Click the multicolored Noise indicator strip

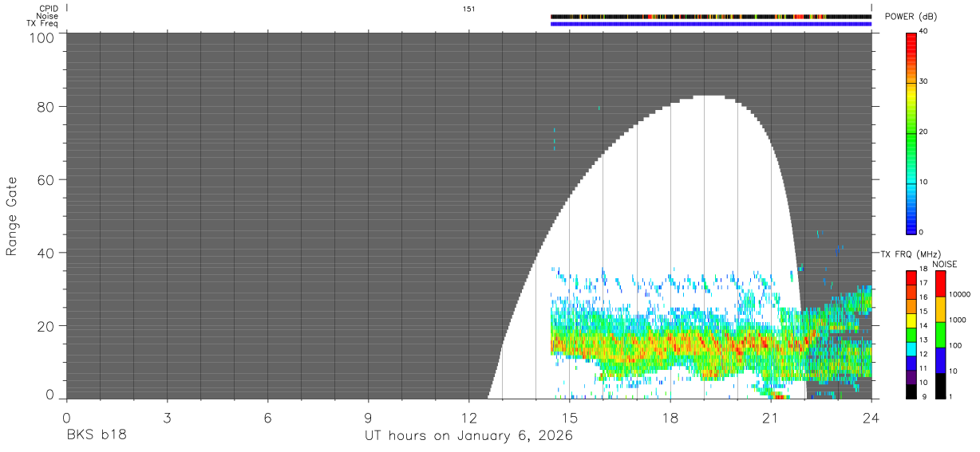(x=711, y=16)
